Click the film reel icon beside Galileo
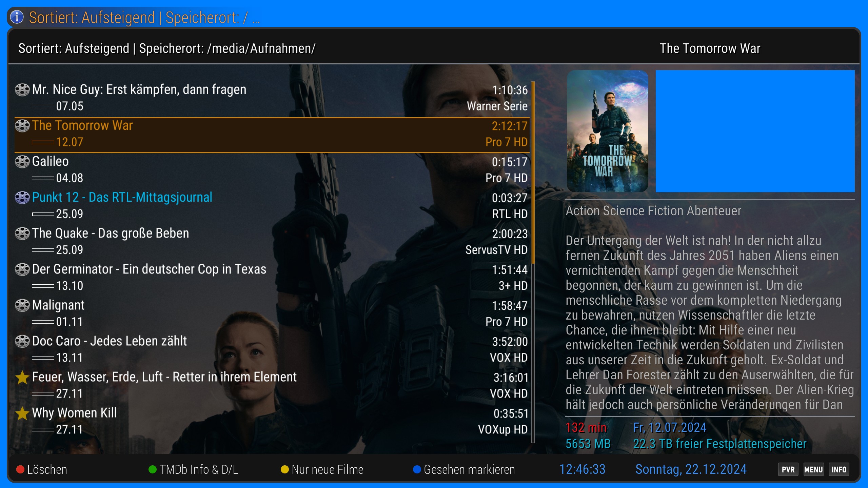 click(x=22, y=162)
